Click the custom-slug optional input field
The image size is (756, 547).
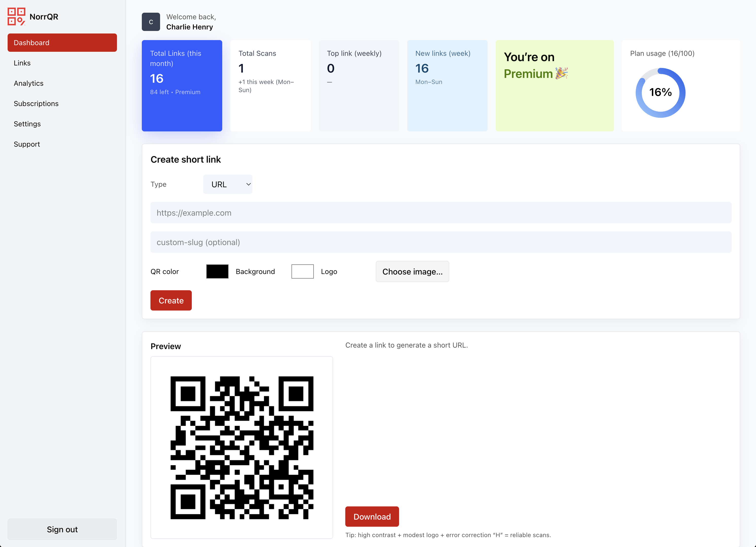tap(441, 242)
